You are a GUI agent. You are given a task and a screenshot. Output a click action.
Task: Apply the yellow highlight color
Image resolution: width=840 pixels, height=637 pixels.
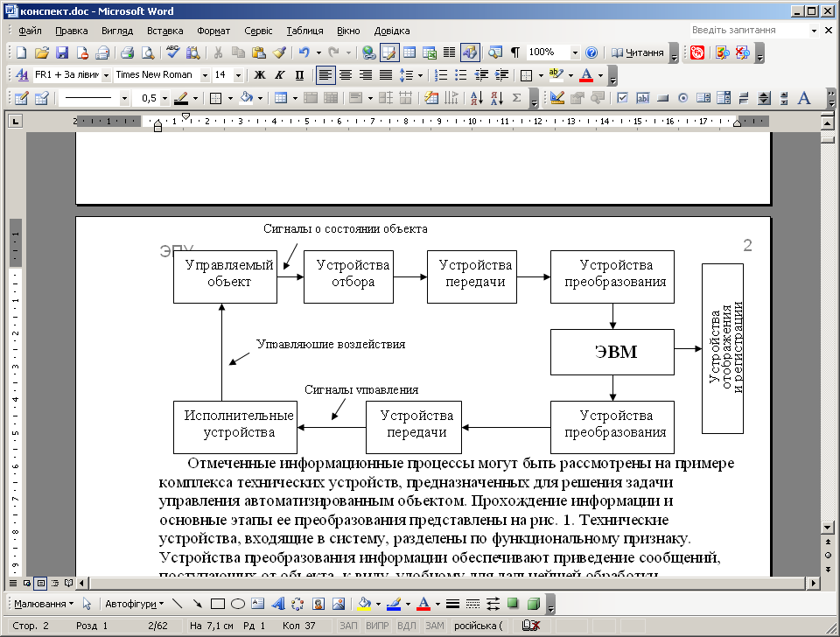(556, 75)
